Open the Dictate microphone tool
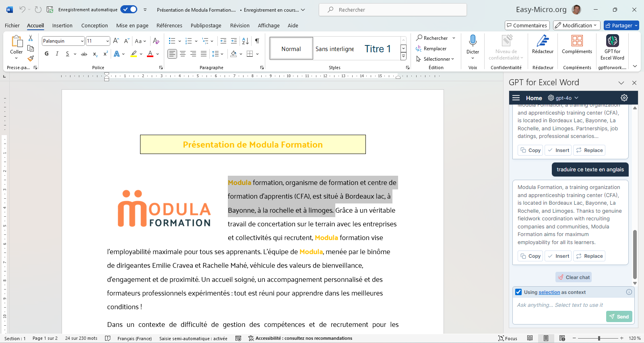Viewport: 644px width, 343px height. coord(473,41)
